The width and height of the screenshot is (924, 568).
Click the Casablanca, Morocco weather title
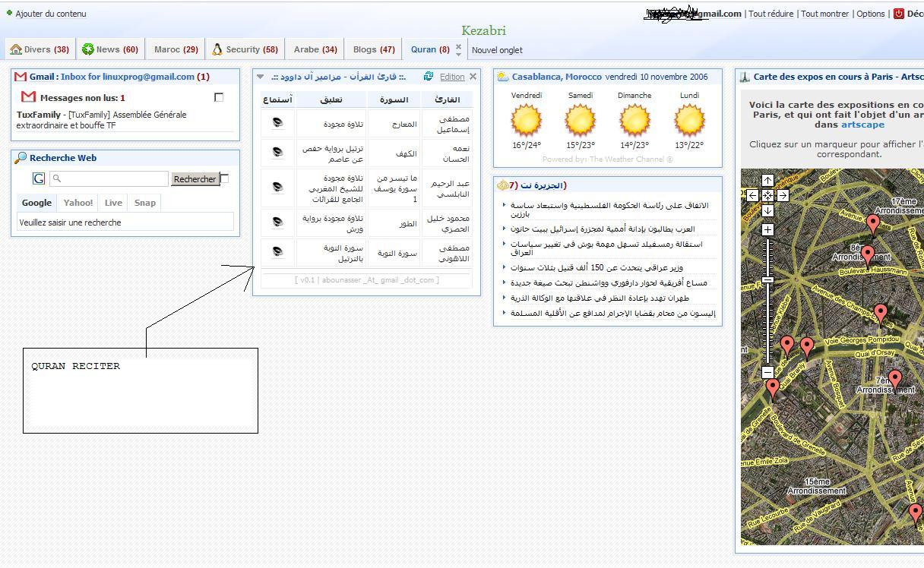coord(557,77)
